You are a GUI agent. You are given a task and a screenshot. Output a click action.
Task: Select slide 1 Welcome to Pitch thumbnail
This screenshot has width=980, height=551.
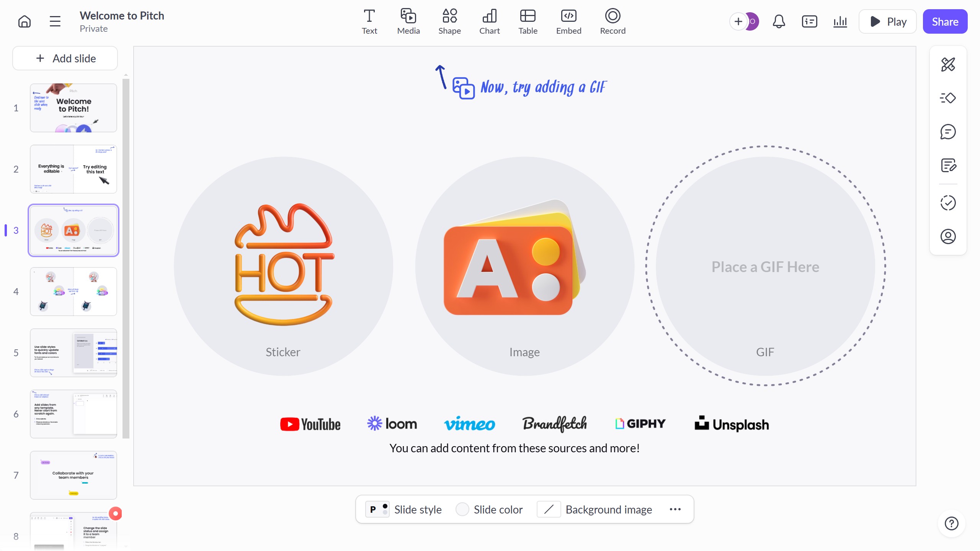point(73,108)
